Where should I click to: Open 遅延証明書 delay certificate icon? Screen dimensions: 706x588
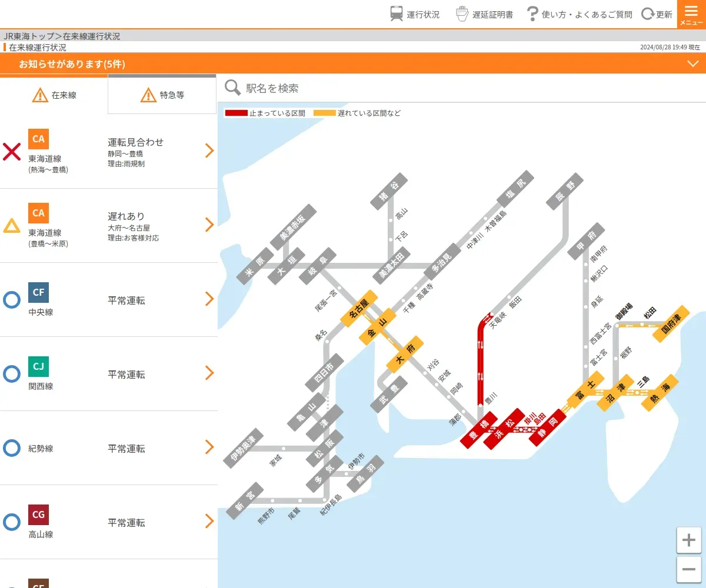(x=463, y=14)
